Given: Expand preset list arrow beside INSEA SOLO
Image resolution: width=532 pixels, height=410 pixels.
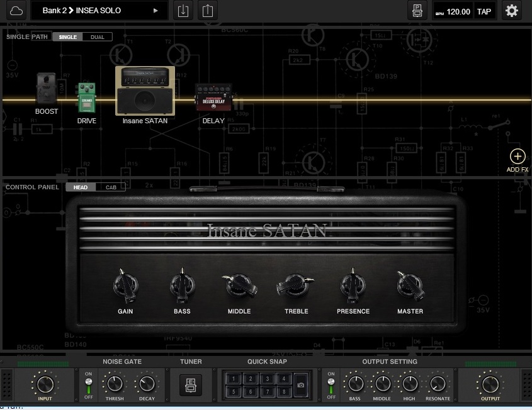Looking at the screenshot, I should (156, 11).
